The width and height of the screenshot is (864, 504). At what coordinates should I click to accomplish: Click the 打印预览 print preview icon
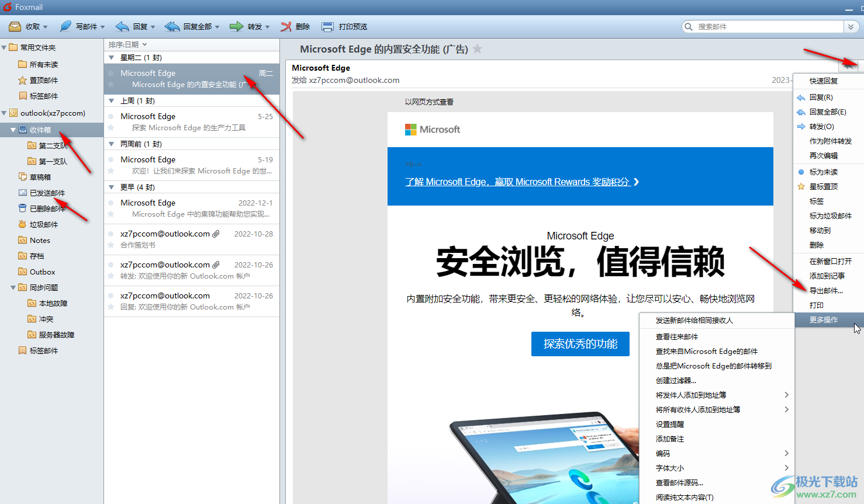click(328, 26)
